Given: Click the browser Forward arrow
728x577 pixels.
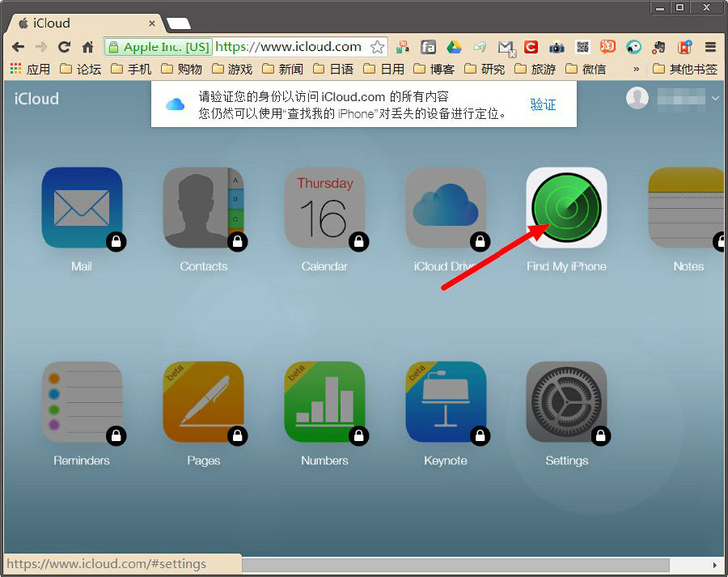Looking at the screenshot, I should 41,47.
